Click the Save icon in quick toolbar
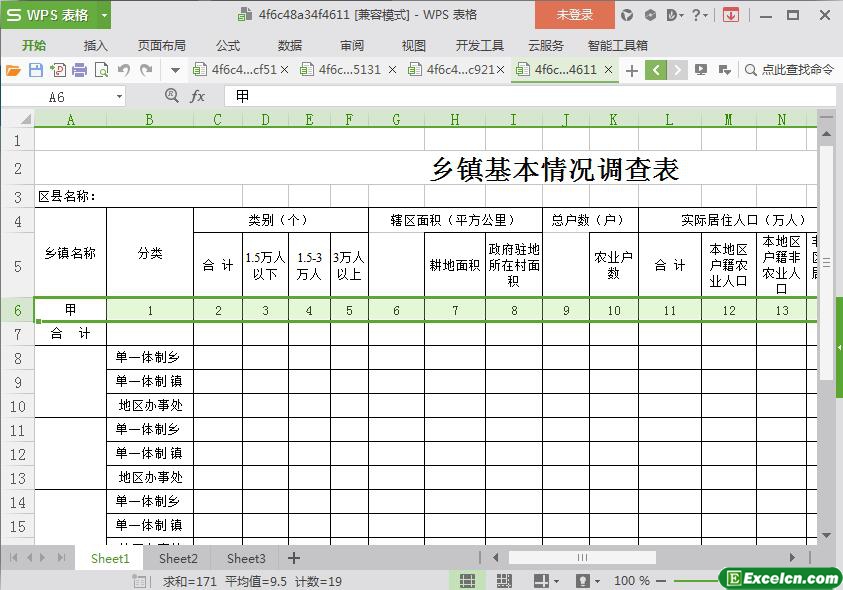843x590 pixels. 36,70
